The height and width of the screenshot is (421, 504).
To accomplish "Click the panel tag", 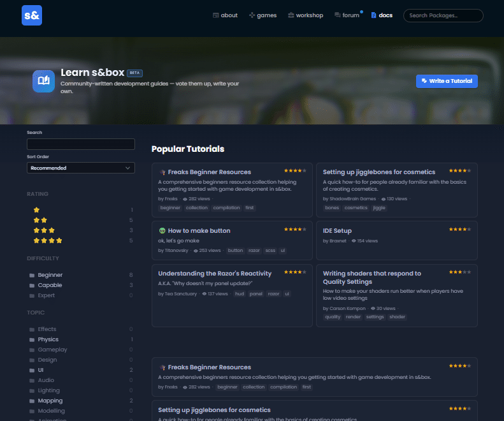I will pos(256,293).
